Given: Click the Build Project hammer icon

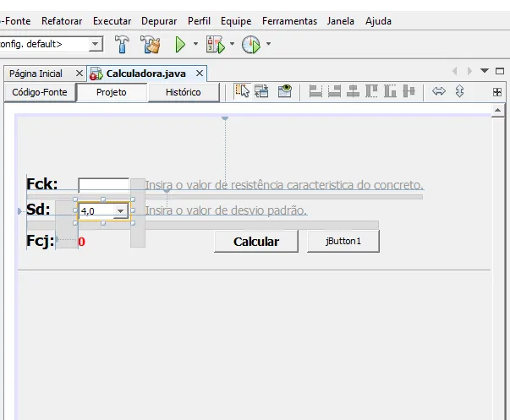Looking at the screenshot, I should click(122, 44).
